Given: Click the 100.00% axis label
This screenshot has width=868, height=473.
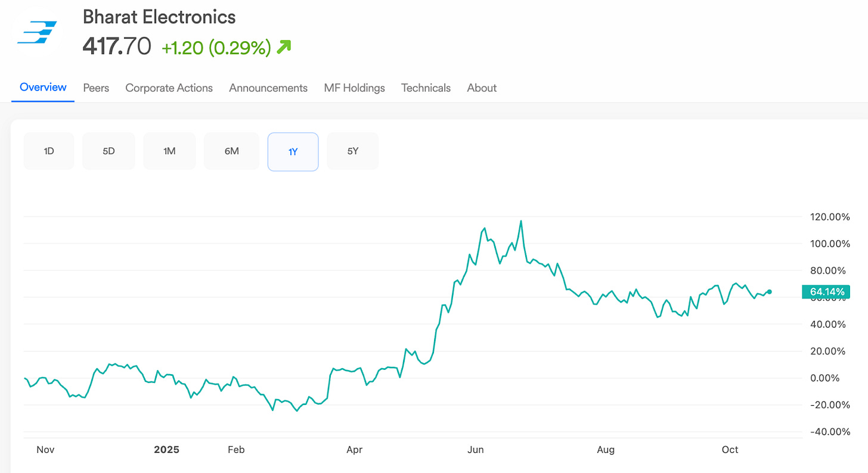Looking at the screenshot, I should point(830,244).
